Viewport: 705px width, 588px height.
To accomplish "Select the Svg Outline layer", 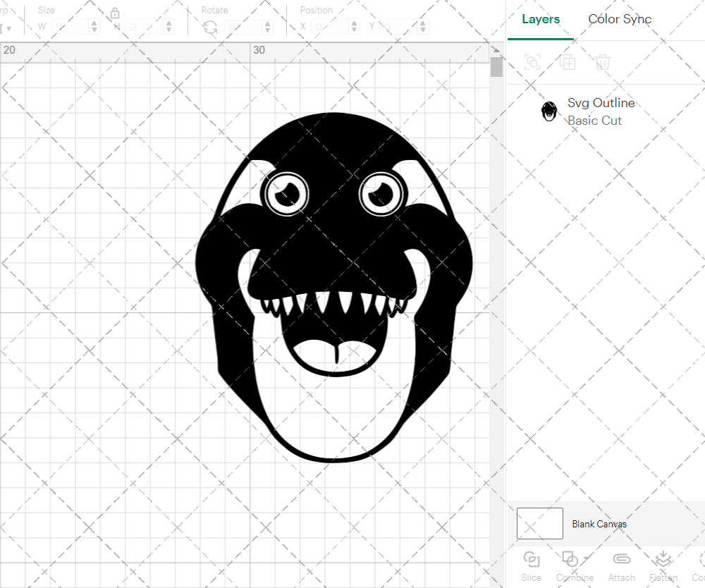I will (x=601, y=103).
